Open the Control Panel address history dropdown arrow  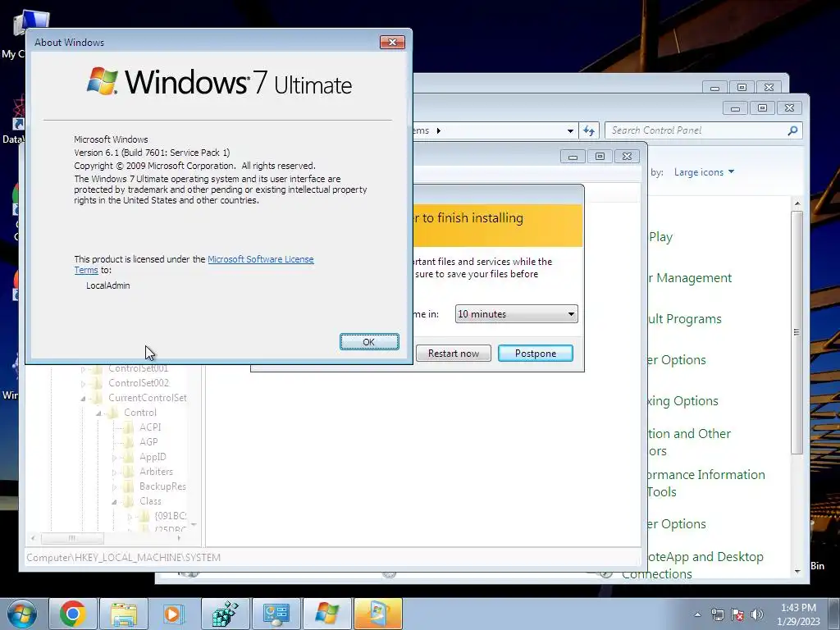pyautogui.click(x=571, y=130)
